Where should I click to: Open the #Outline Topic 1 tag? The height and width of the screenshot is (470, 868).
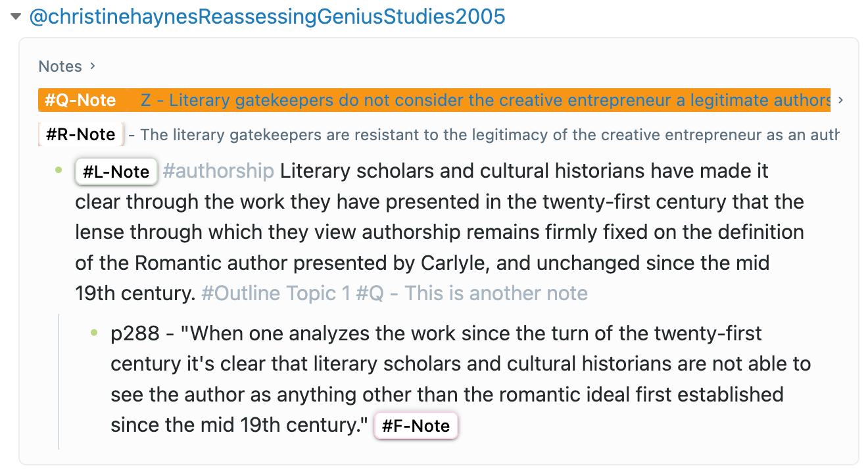tap(276, 293)
